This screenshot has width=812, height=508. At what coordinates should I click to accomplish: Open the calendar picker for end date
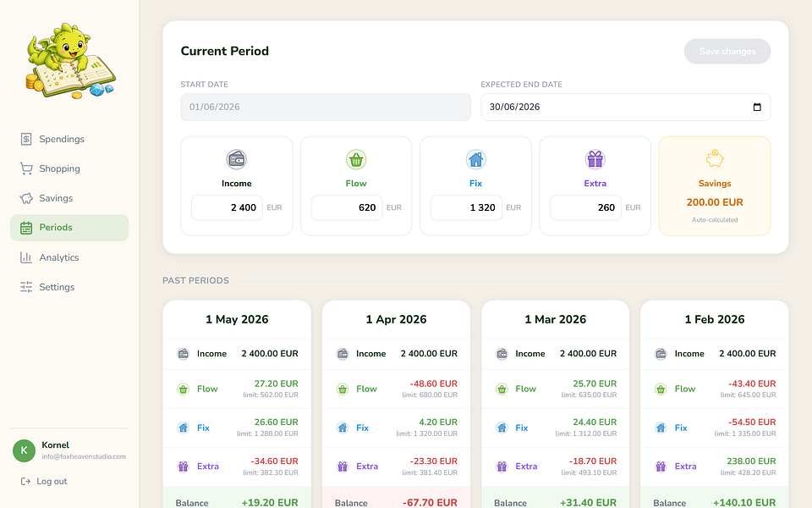pos(757,107)
